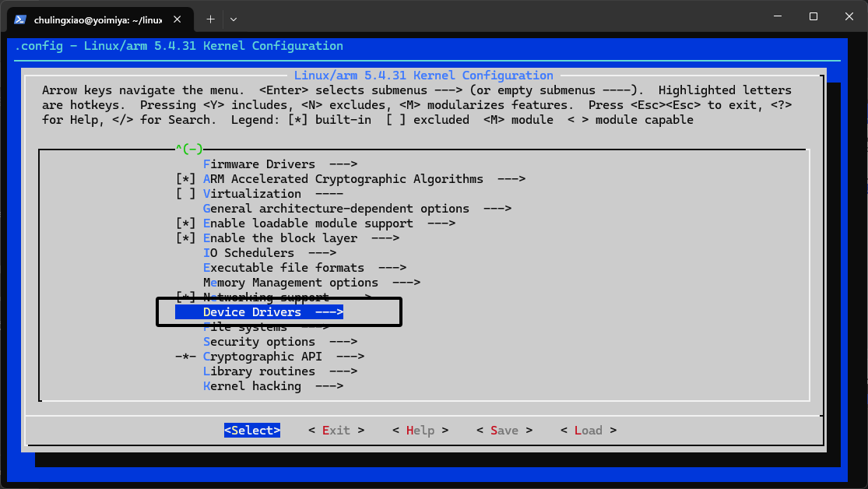Click the < Save > button
868x489 pixels.
click(504, 431)
